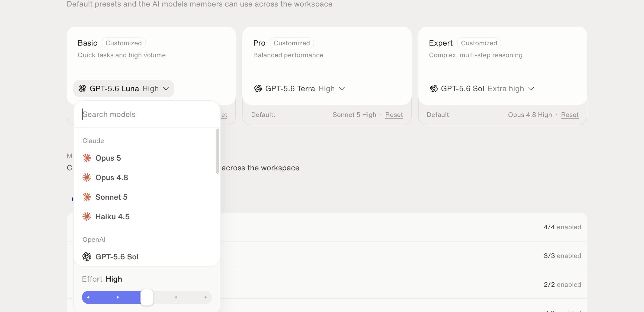Set Effort slider to the lowest dot
The height and width of the screenshot is (312, 644).
[88, 297]
